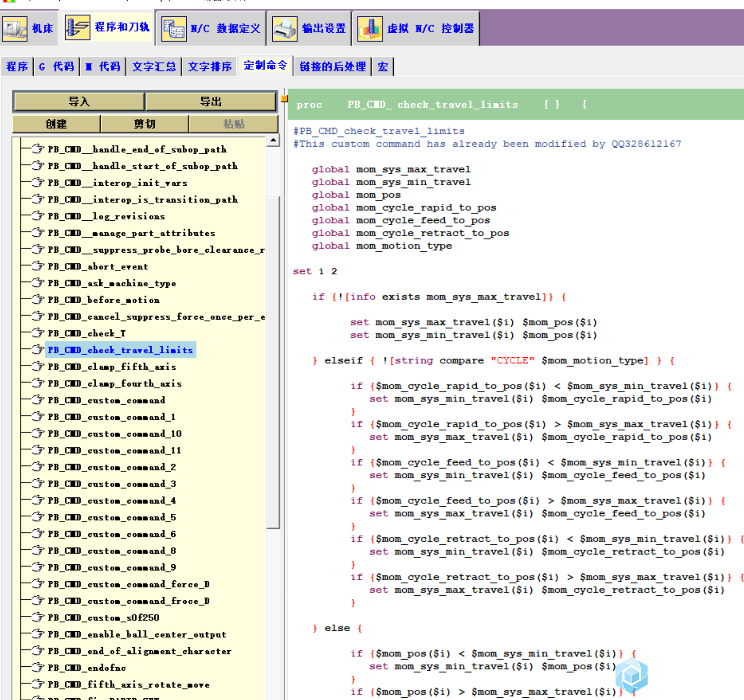
Task: Select the 文字排序 sub-tab
Action: [210, 67]
